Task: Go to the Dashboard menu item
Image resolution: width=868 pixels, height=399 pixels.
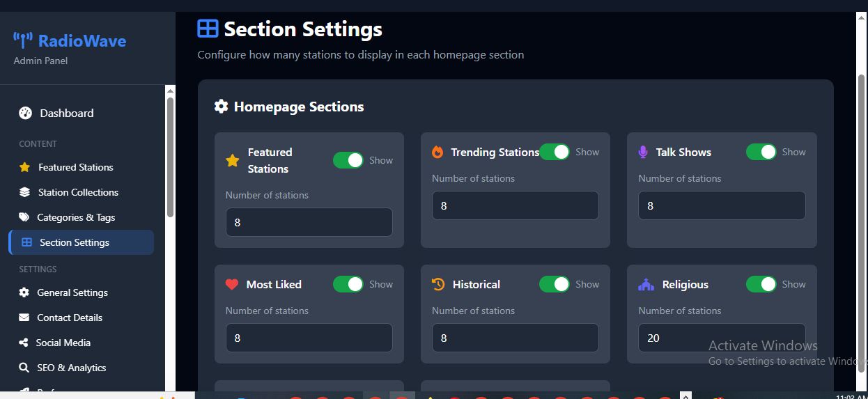Action: (x=66, y=113)
